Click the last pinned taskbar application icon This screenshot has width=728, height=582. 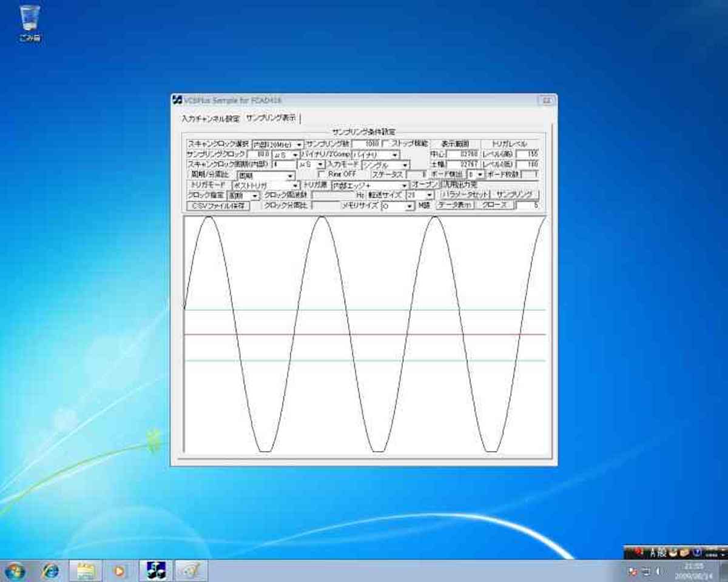pos(192,571)
